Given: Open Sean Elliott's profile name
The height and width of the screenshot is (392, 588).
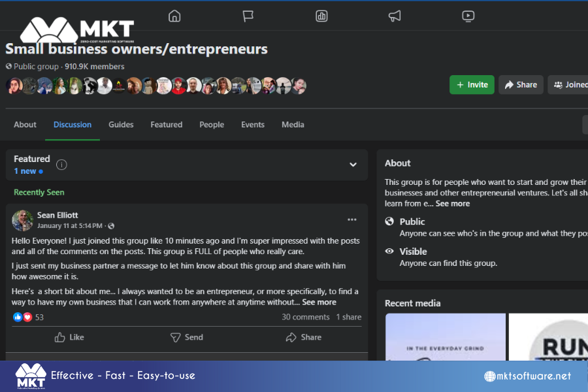Looking at the screenshot, I should [x=57, y=215].
